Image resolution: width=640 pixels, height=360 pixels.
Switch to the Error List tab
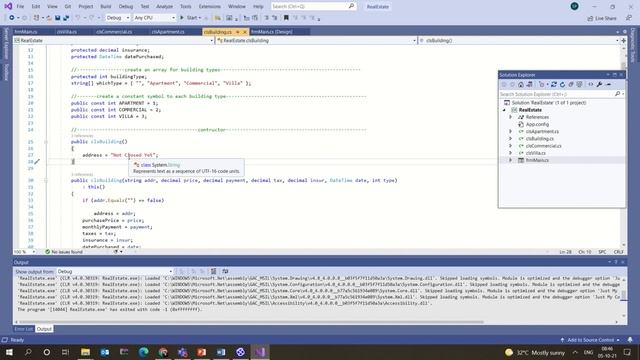pos(23,329)
